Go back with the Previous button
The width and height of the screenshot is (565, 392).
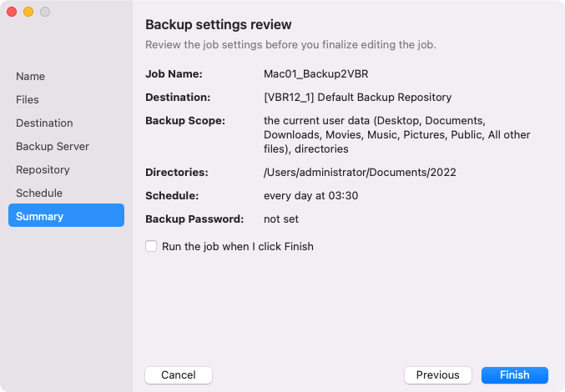pyautogui.click(x=438, y=374)
